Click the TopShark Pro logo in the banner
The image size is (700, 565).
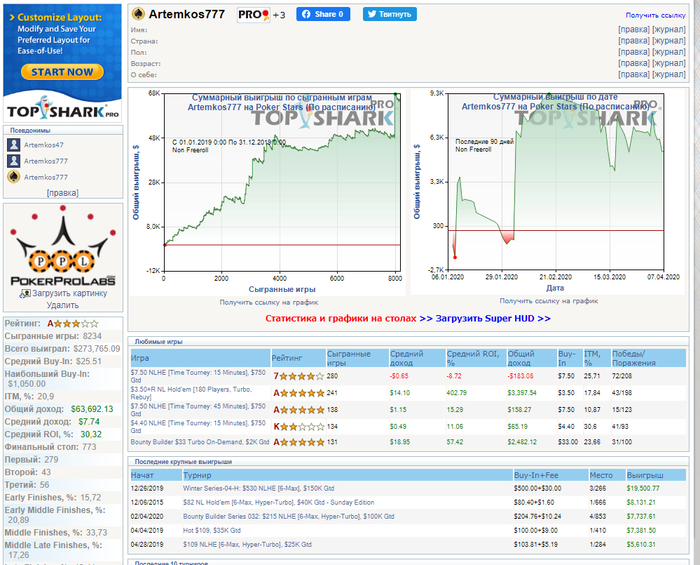(x=62, y=108)
